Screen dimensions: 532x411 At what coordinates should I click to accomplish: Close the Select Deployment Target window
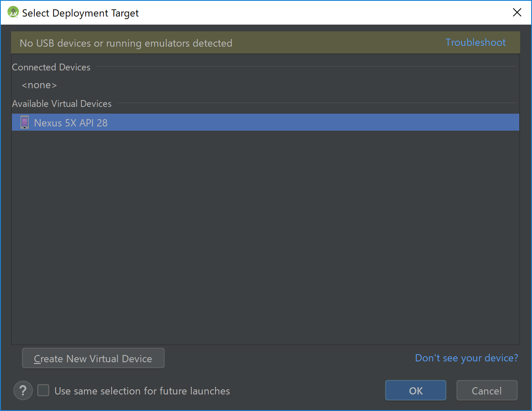point(517,13)
